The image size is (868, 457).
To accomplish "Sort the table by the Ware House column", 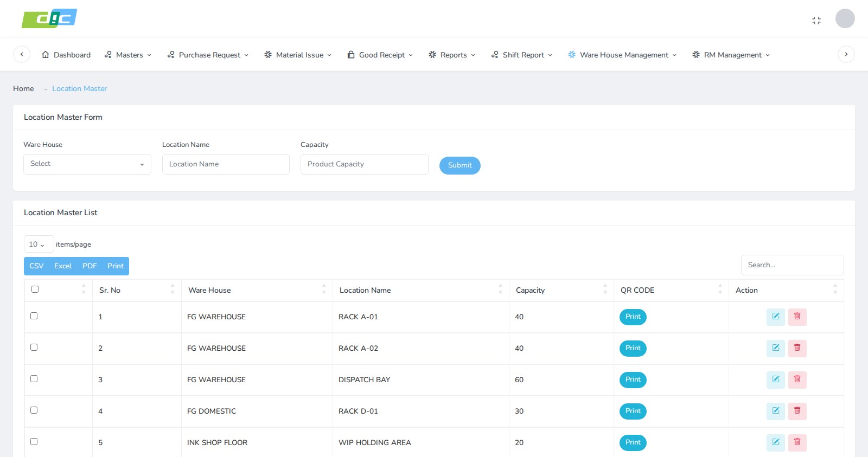I will (x=257, y=290).
